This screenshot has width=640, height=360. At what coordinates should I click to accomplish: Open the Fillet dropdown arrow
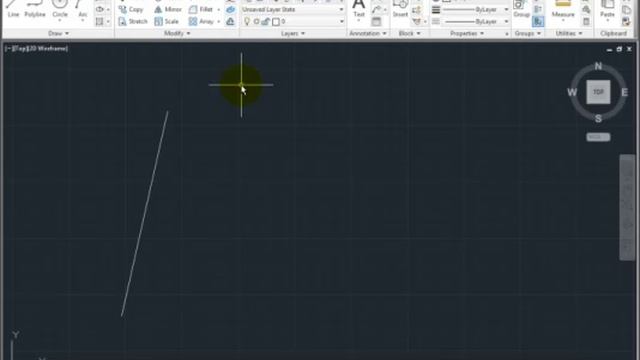coord(219,9)
